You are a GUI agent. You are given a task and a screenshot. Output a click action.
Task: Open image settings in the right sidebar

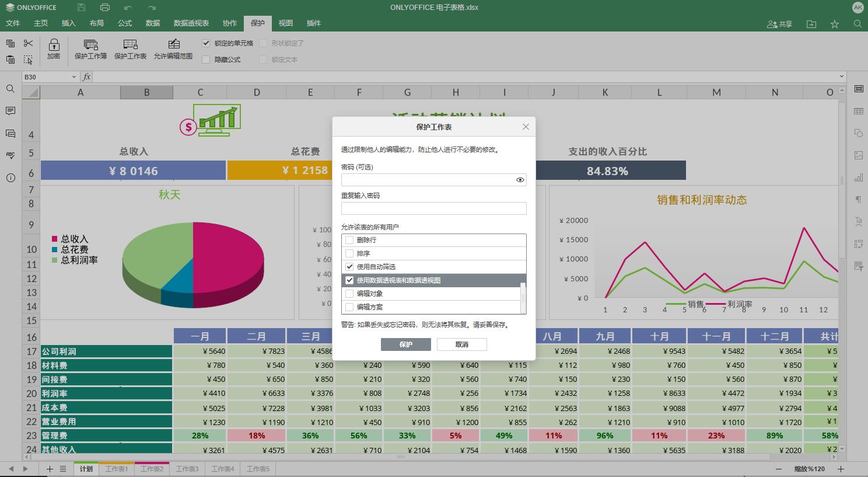click(x=858, y=155)
